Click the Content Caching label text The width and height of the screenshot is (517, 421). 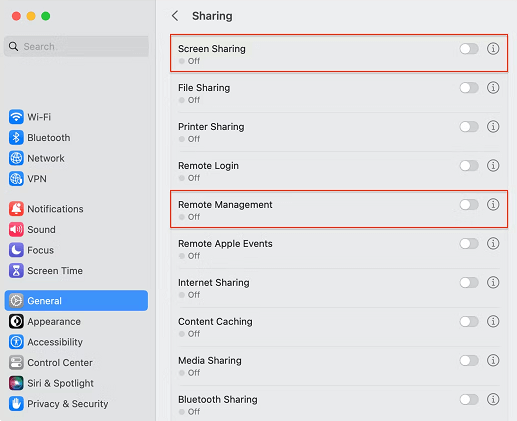(215, 322)
